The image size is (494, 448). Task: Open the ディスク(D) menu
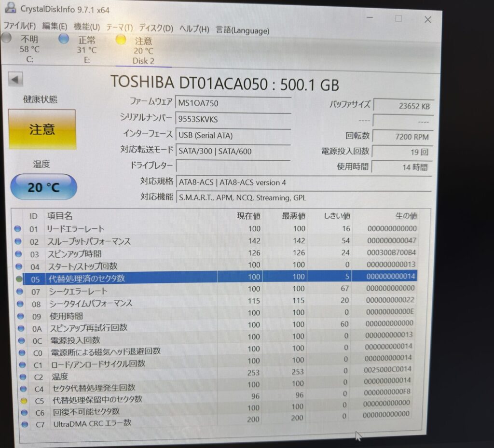point(156,28)
